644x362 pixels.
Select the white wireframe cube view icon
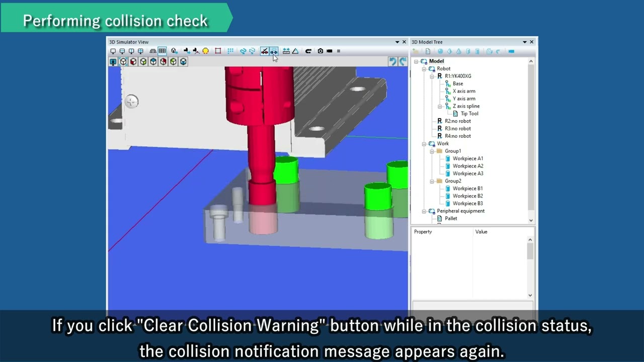(x=123, y=61)
